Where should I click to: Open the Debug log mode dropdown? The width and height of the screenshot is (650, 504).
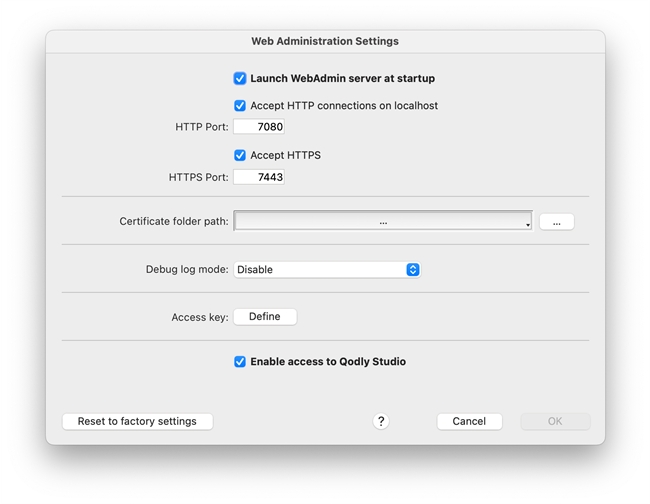tap(326, 269)
